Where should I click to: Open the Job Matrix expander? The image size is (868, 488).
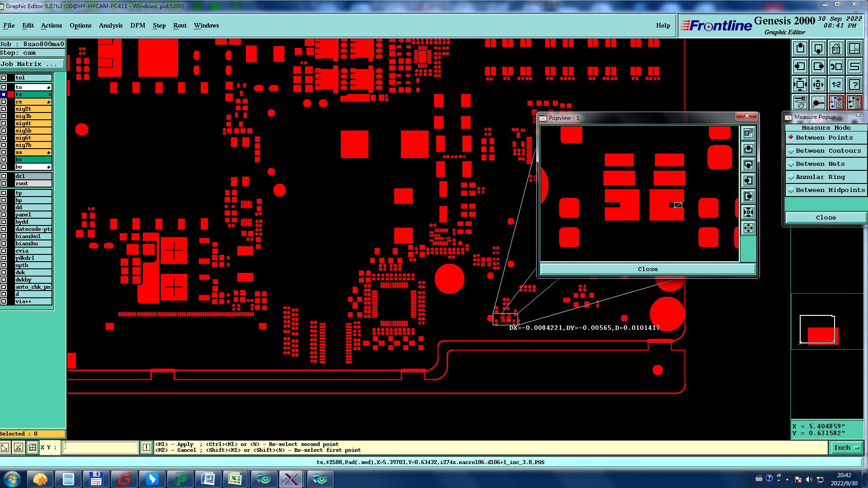click(x=32, y=64)
